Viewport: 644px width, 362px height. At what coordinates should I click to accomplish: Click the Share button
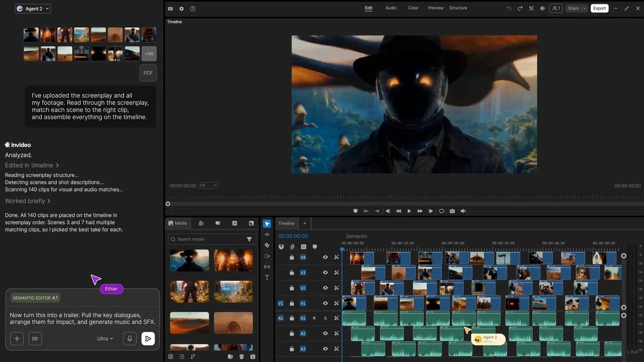(x=573, y=8)
